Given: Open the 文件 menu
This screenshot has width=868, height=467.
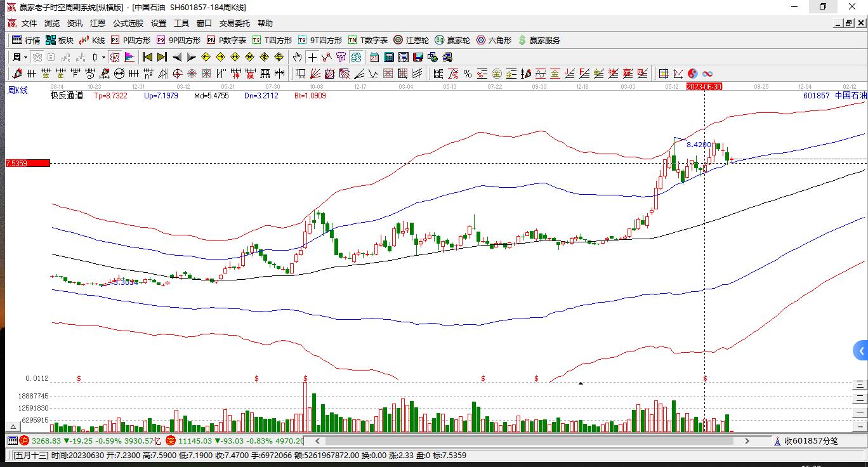Looking at the screenshot, I should click(29, 23).
